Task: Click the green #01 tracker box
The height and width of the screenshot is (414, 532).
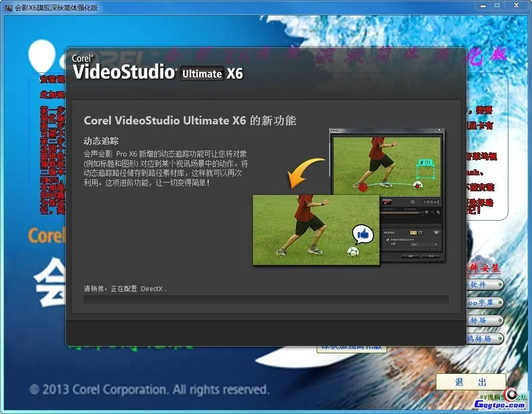Action: coord(425,163)
